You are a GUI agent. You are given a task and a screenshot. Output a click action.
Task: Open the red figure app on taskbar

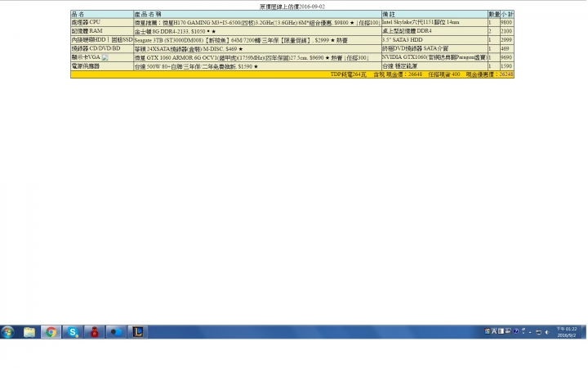coord(95,332)
